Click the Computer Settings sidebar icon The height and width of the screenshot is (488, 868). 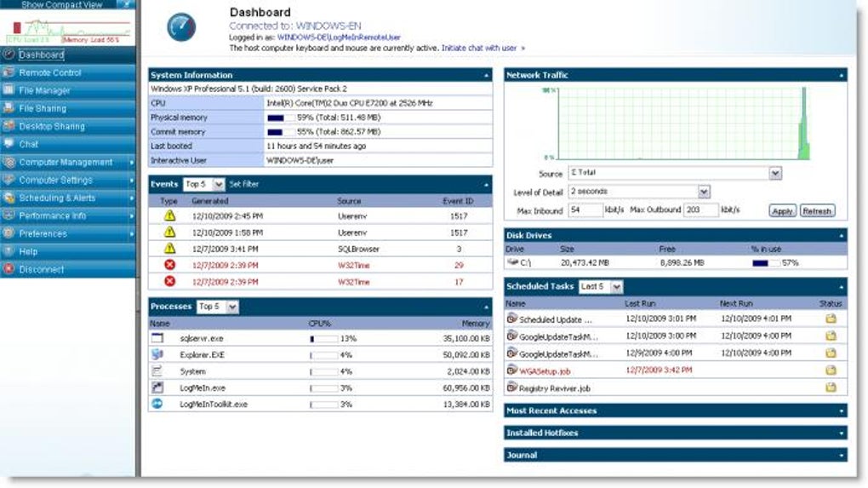pos(9,180)
